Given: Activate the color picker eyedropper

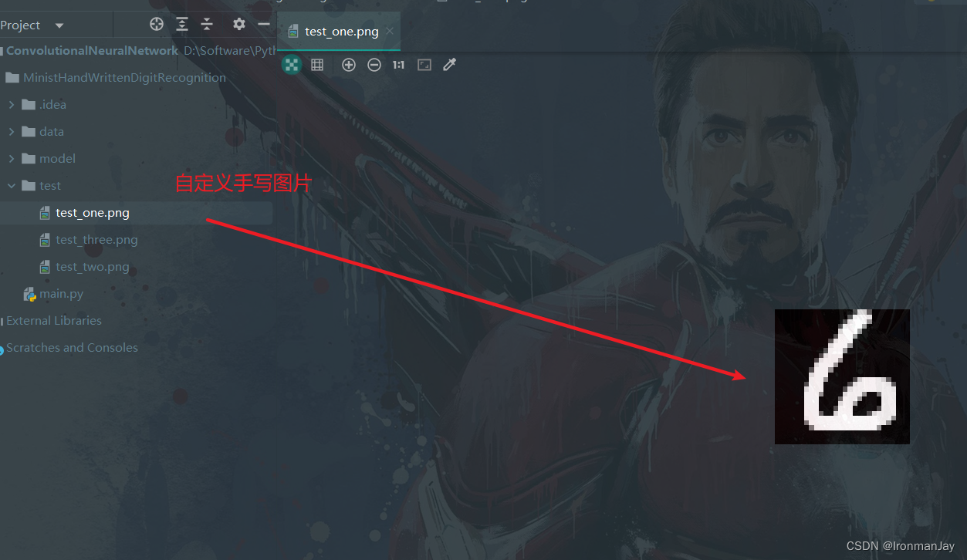Looking at the screenshot, I should [x=450, y=65].
